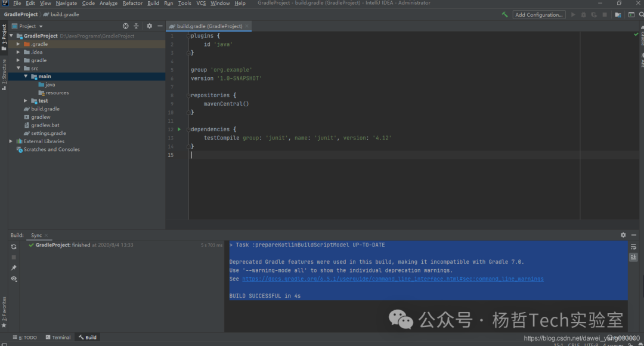
Task: Toggle soft wrap in the Build output
Action: (633, 247)
